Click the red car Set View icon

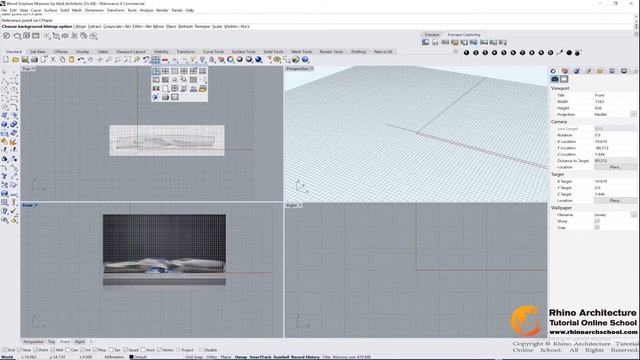165,60
